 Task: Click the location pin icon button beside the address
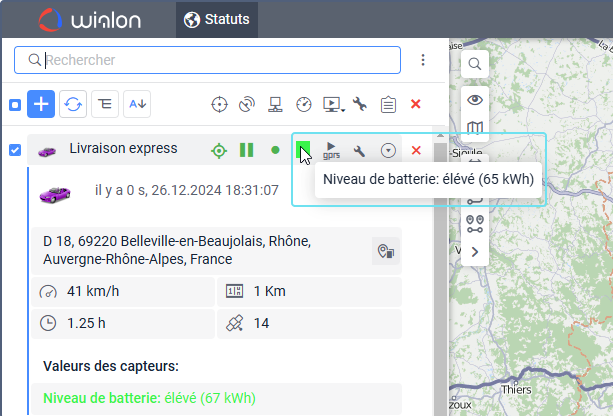tap(386, 251)
